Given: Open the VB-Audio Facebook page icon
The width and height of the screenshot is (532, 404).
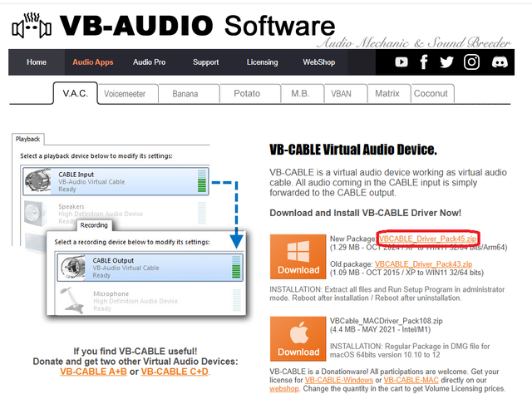Looking at the screenshot, I should (x=423, y=62).
